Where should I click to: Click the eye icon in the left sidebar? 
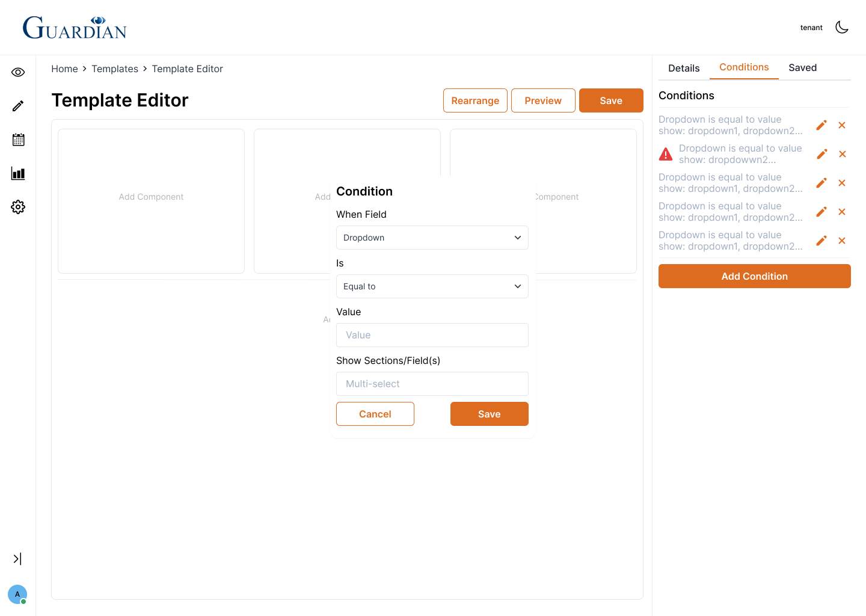[x=18, y=72]
